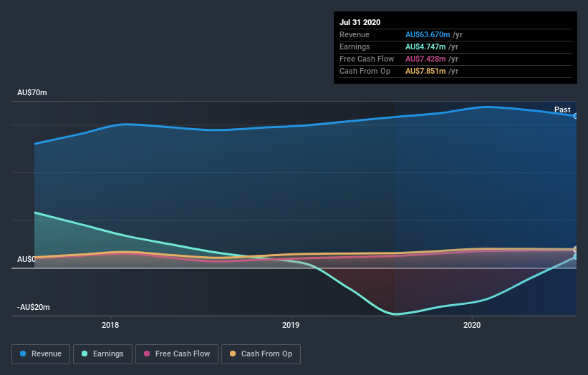
Task: Toggle the Free Cash Flow legend button
Action: [177, 354]
